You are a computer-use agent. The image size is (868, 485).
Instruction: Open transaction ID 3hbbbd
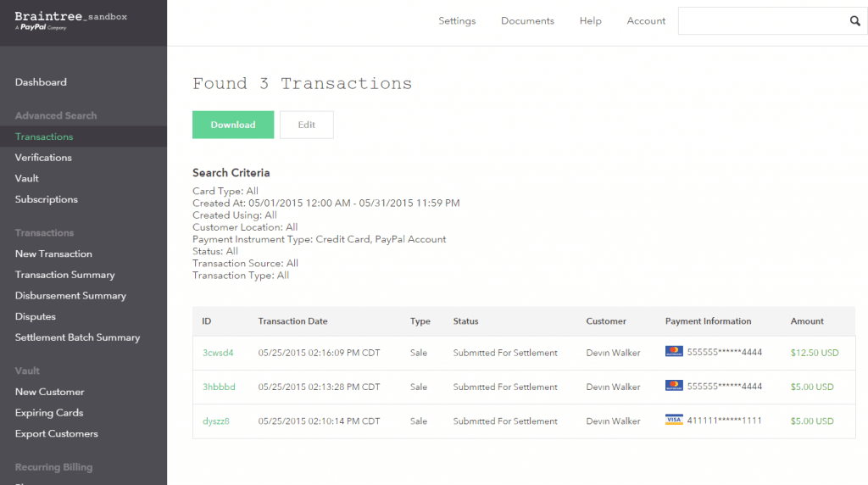click(x=219, y=387)
